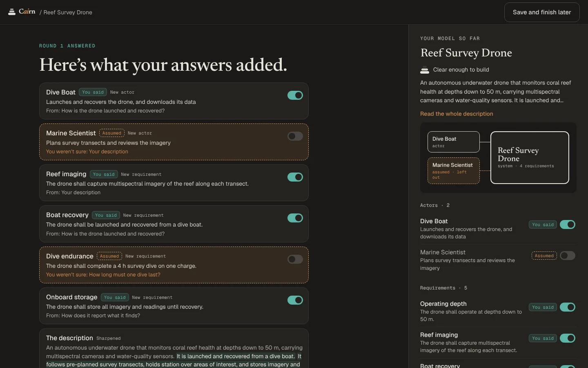Select the Dive Boat actor node in diagram
Viewport: 588px width, 368px height.
pos(454,142)
